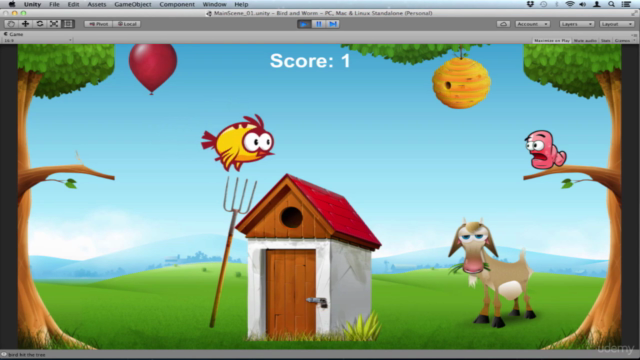Toggle Gizmos in Game view
The image size is (640, 360).
624,40
